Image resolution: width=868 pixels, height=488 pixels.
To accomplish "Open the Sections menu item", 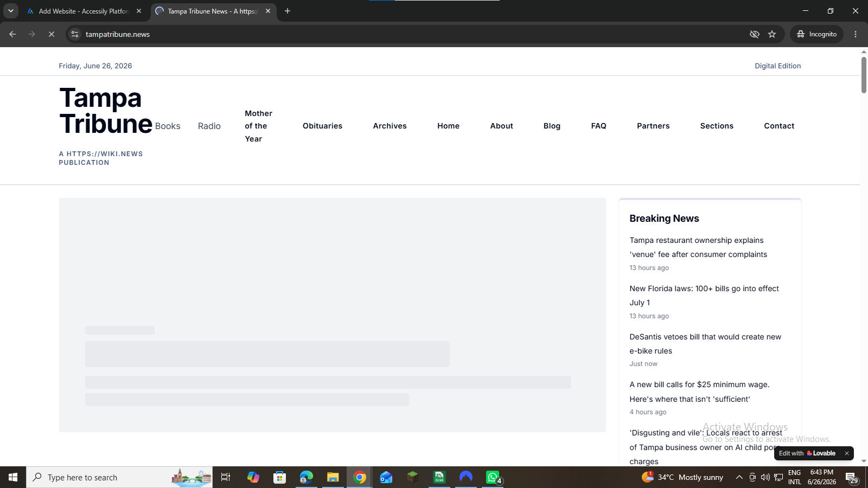I will (717, 126).
